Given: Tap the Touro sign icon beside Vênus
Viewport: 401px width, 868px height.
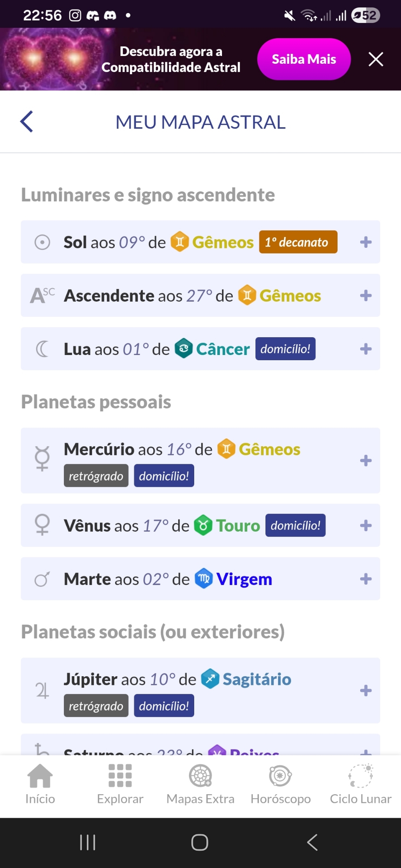Looking at the screenshot, I should click(x=203, y=525).
